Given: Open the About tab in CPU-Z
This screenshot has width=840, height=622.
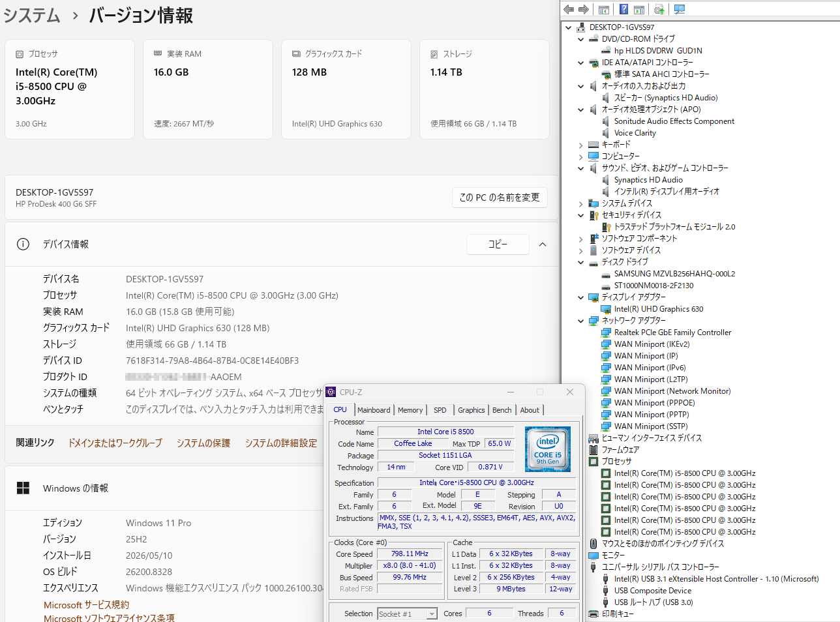Looking at the screenshot, I should 530,410.
